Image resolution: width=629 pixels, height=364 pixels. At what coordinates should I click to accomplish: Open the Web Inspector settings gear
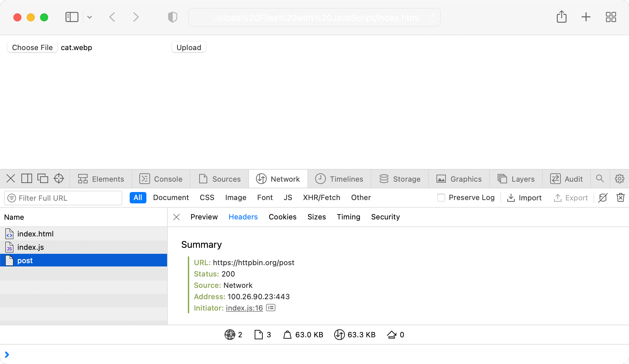[x=620, y=179]
